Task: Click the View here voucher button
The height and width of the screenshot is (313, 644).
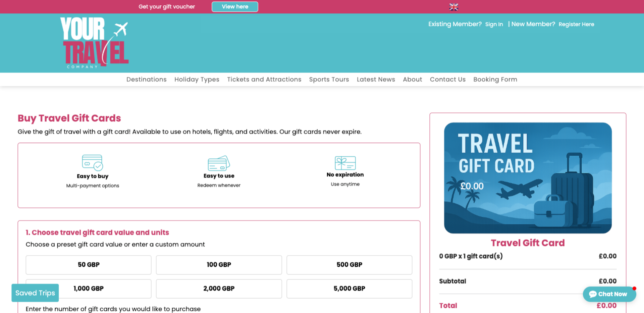Action: (234, 6)
